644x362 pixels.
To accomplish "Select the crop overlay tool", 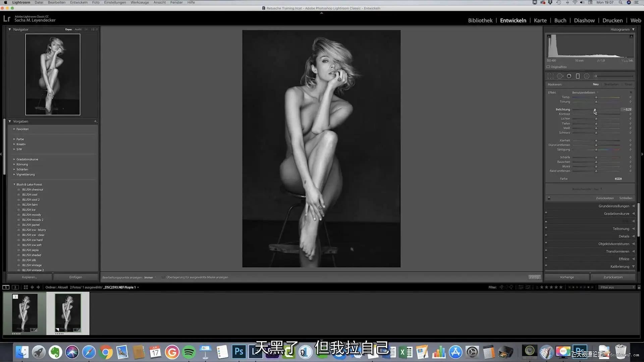I will click(x=550, y=76).
